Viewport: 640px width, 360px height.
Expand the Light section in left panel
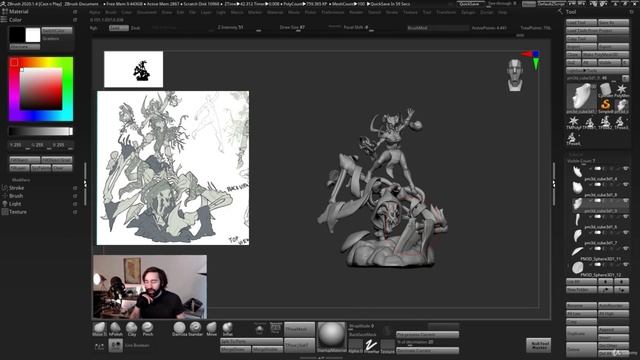15,204
